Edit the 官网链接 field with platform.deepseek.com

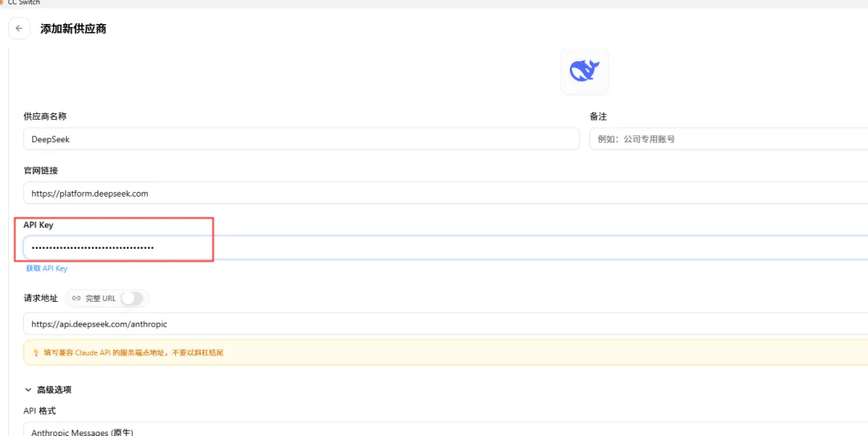(445, 193)
